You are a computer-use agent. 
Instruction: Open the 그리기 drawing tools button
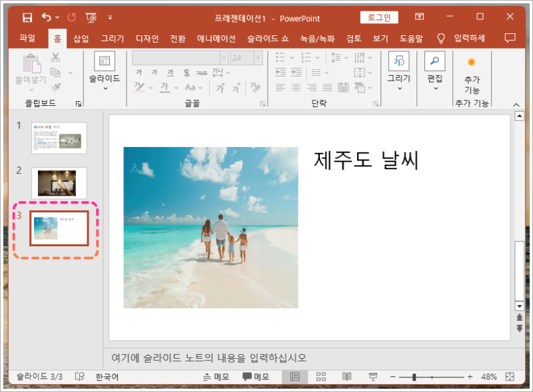tap(398, 62)
